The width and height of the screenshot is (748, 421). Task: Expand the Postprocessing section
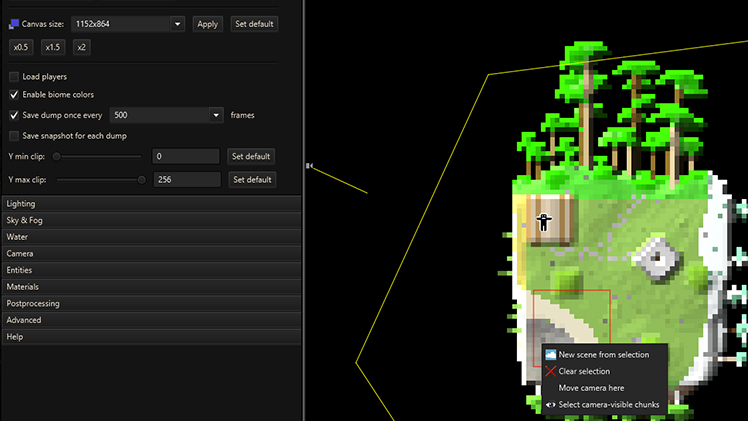click(x=150, y=303)
